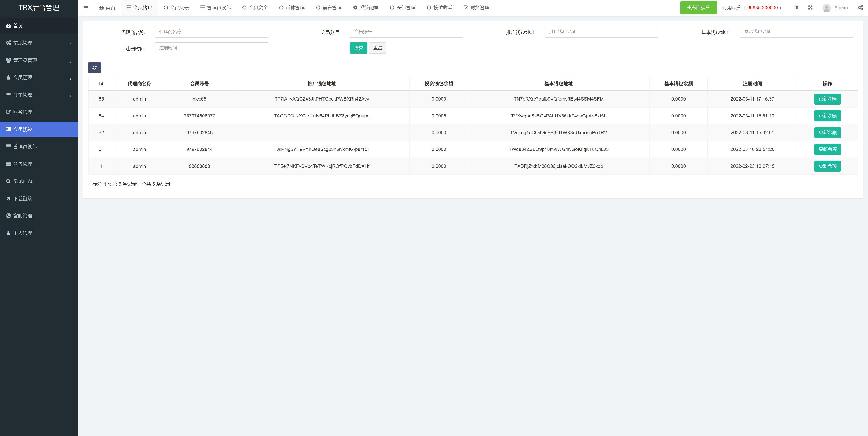Switch to the 首页 top tab

click(x=107, y=7)
